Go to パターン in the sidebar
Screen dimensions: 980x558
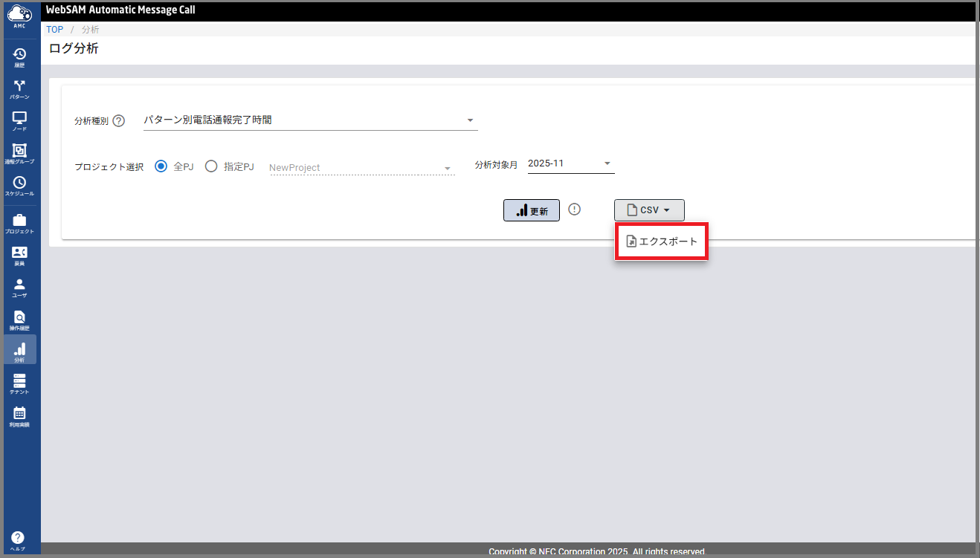19,88
